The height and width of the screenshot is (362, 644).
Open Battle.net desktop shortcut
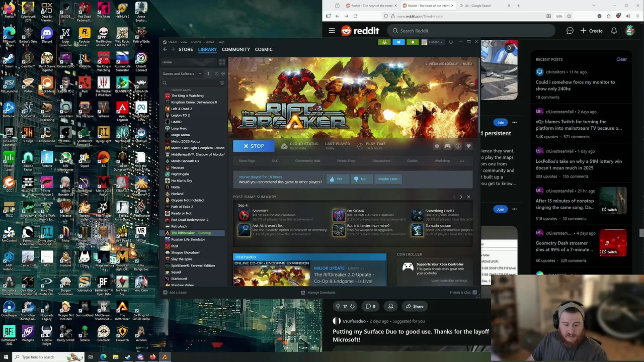pos(9,110)
